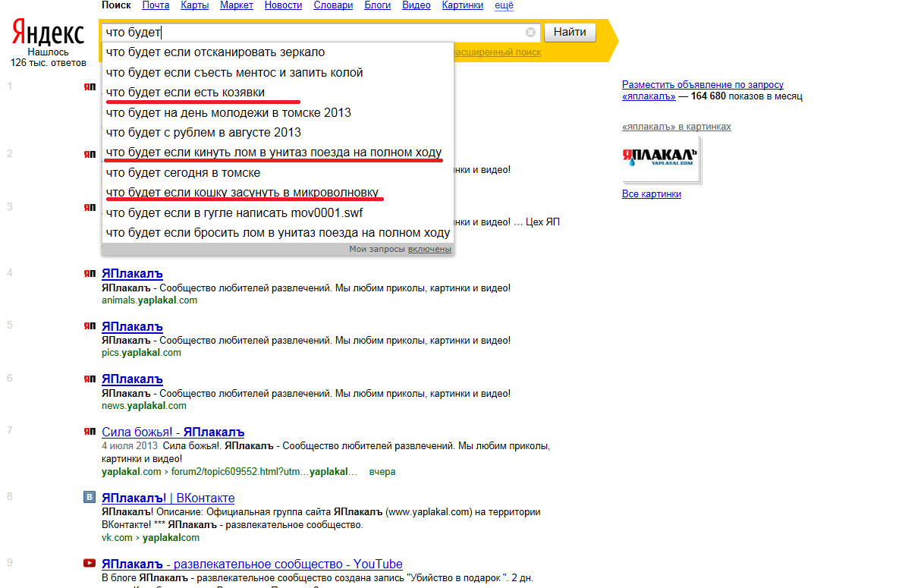This screenshot has height=588, width=921.
Task: Click the Нашлось 126 тыс. ответов text
Action: pyautogui.click(x=48, y=58)
